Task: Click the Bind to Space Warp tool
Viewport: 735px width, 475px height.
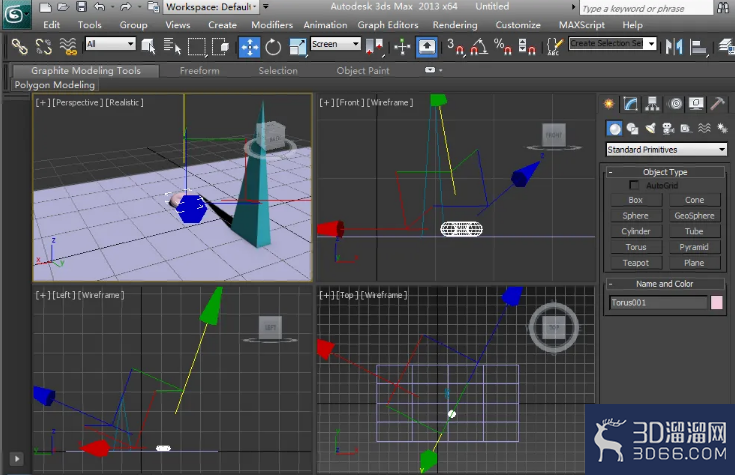Action: (68, 46)
